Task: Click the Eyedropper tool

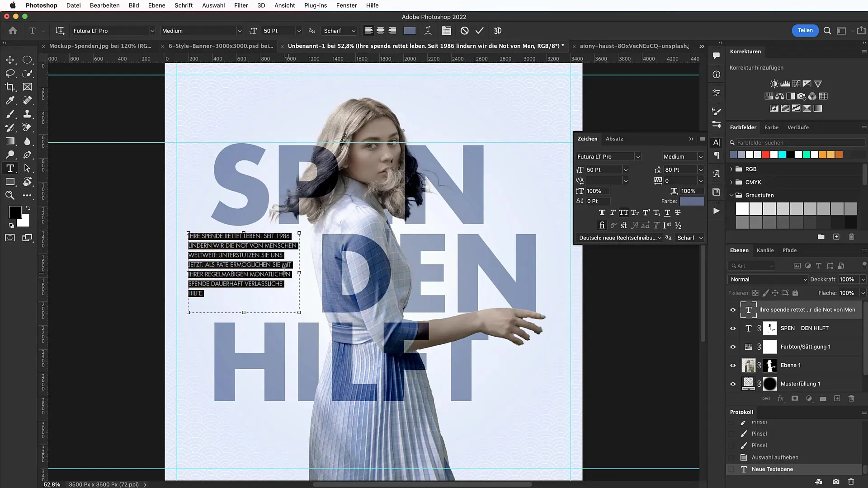Action: [10, 100]
